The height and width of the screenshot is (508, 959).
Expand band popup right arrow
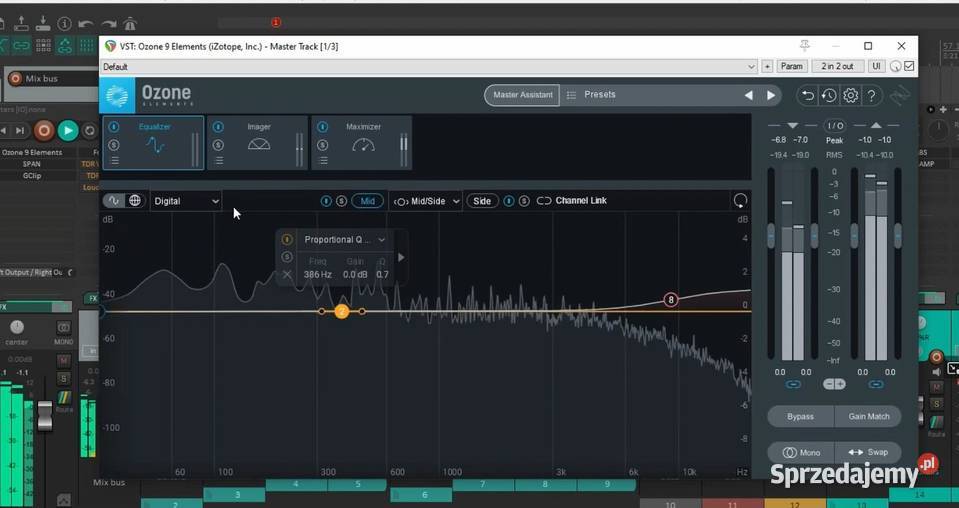tap(401, 257)
